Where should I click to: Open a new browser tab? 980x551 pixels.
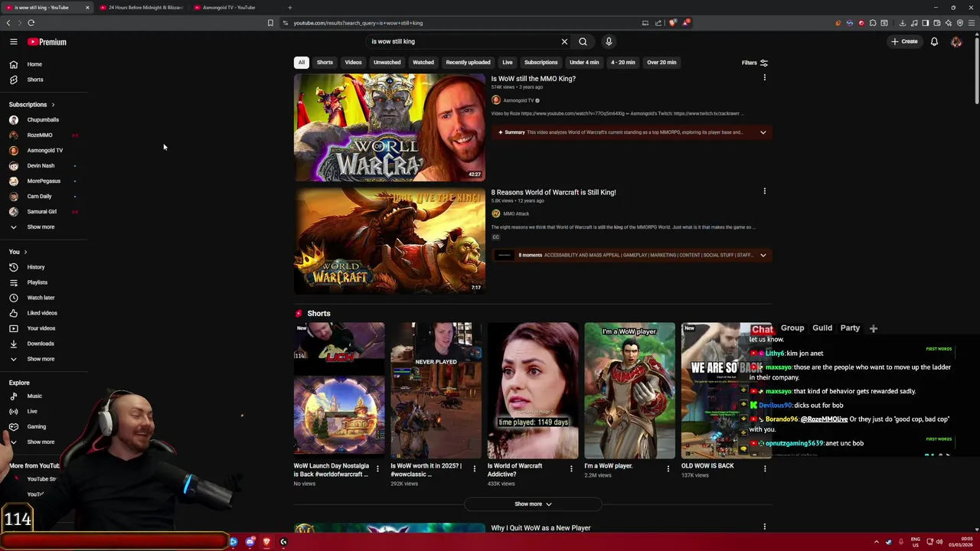click(289, 8)
